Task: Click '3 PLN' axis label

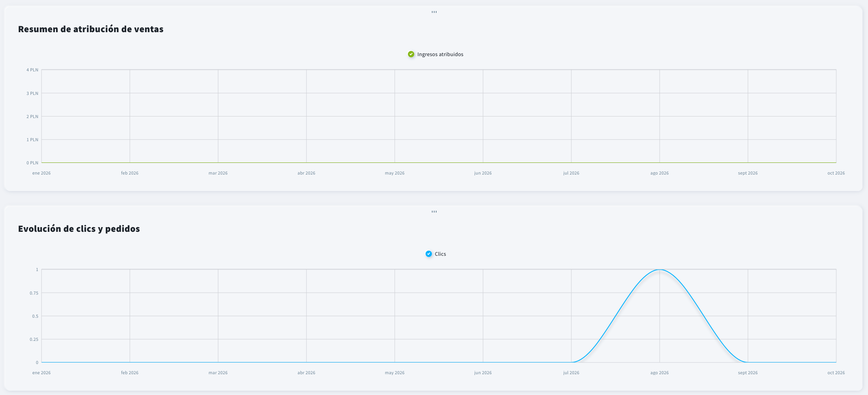Action: click(x=33, y=93)
